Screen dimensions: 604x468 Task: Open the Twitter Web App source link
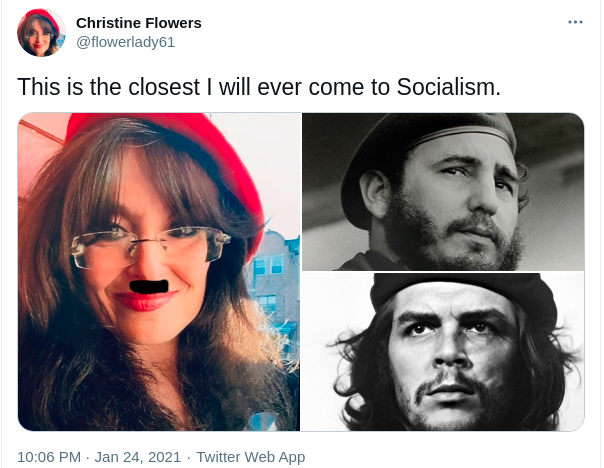[x=251, y=457]
